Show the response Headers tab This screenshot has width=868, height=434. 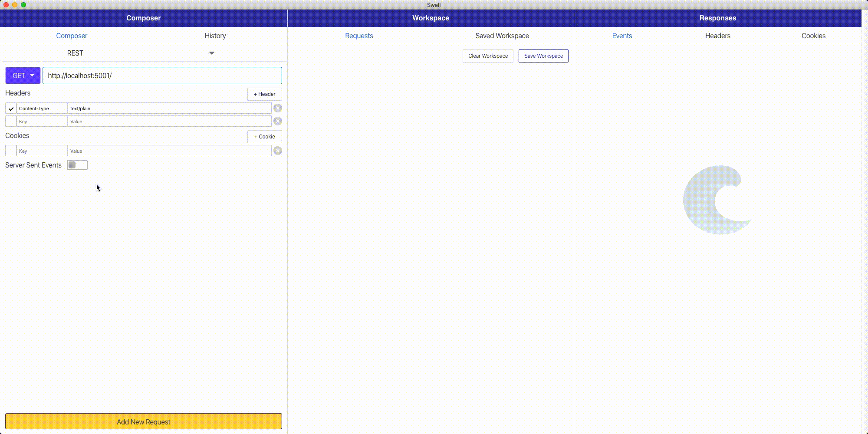718,36
